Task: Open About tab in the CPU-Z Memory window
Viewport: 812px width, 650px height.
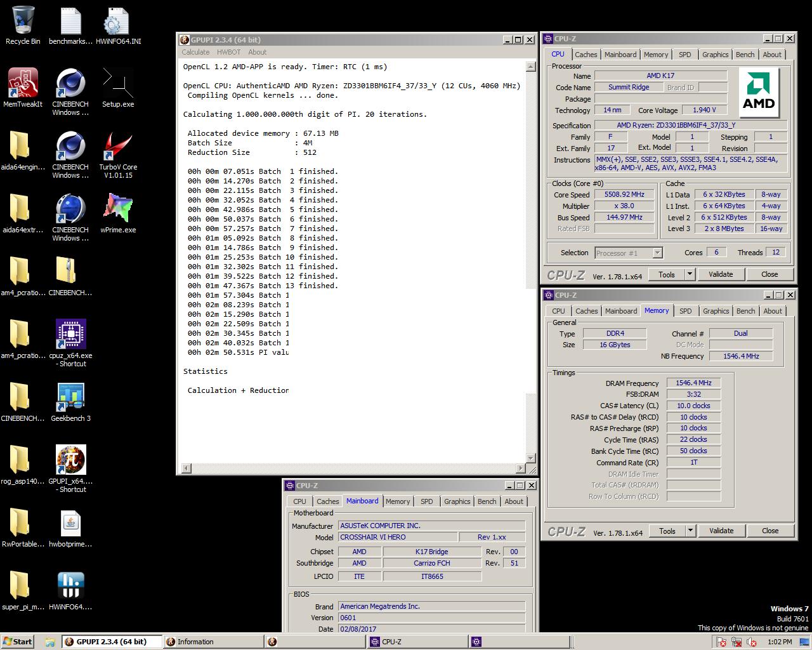Action: [772, 311]
